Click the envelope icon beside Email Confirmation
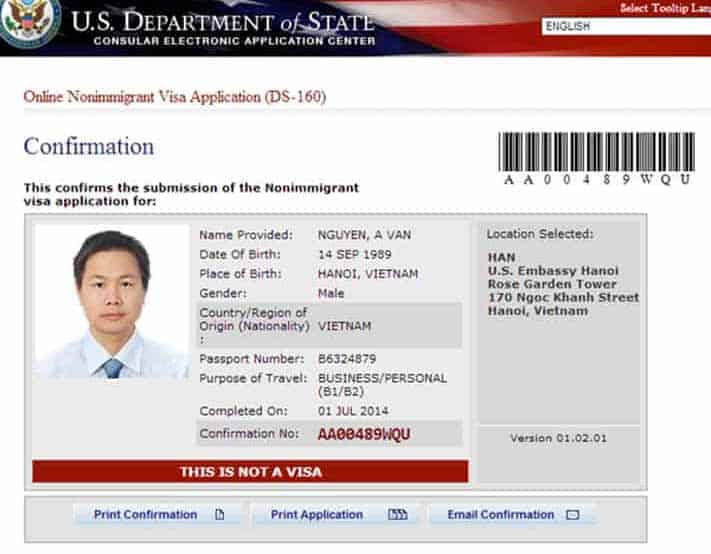Viewport: 711px width, 554px height. pos(573,515)
